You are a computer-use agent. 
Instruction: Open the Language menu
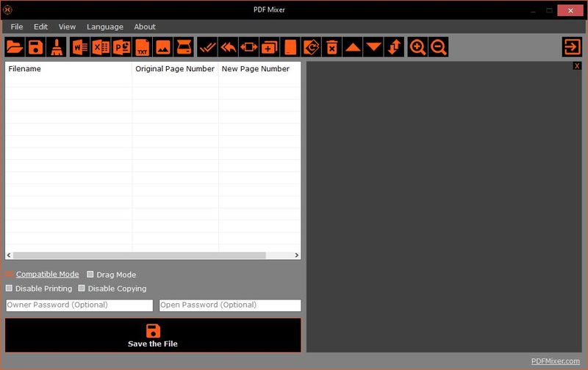(105, 26)
